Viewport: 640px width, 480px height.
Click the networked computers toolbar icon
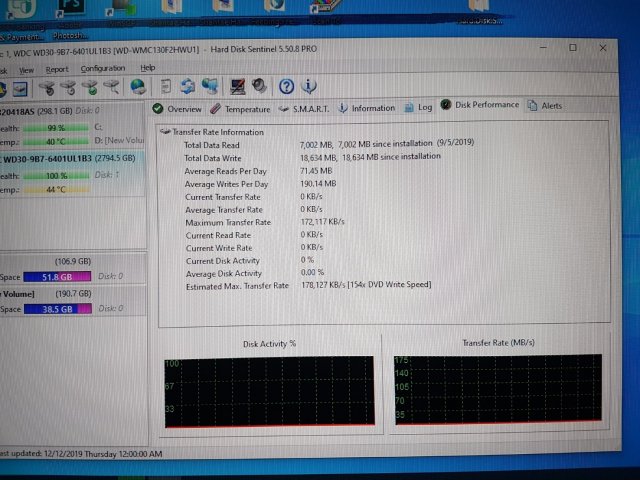tap(210, 87)
